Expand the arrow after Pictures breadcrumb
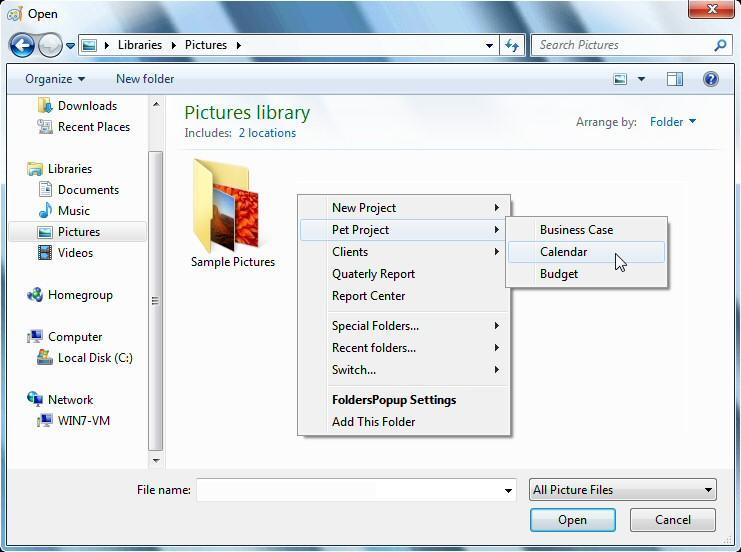The height and width of the screenshot is (552, 741). click(239, 45)
